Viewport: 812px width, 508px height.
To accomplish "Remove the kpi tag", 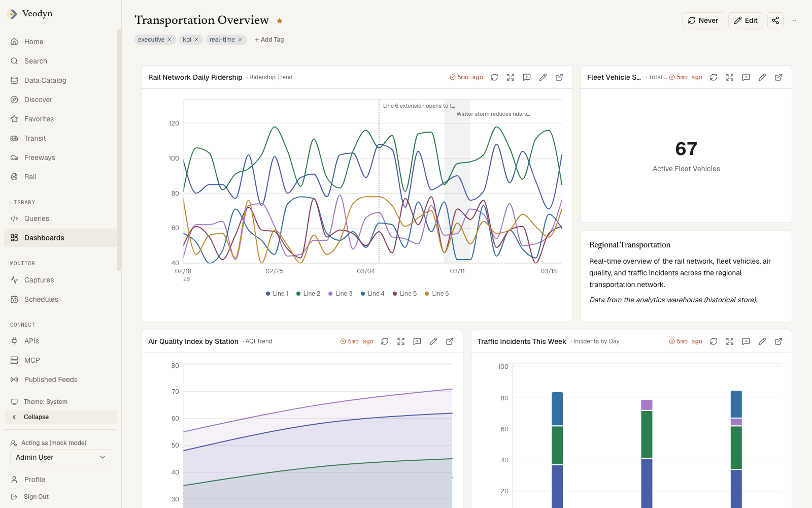I will [196, 40].
